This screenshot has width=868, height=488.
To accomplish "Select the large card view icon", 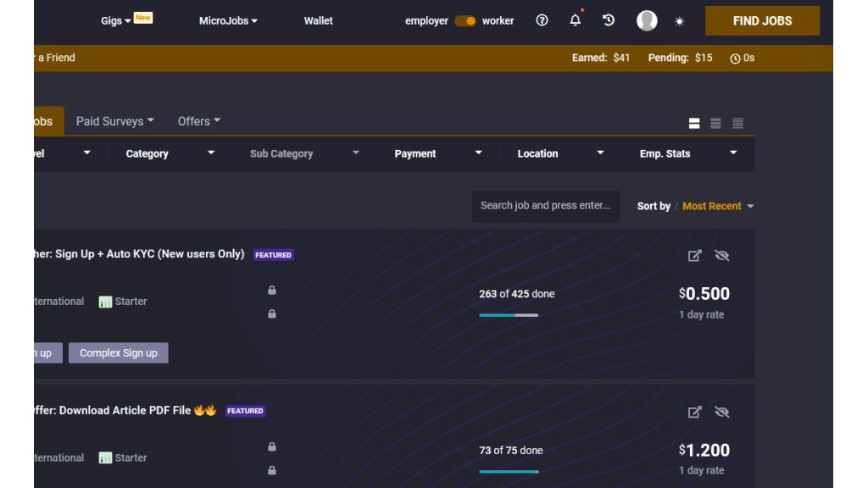I will [x=694, y=124].
